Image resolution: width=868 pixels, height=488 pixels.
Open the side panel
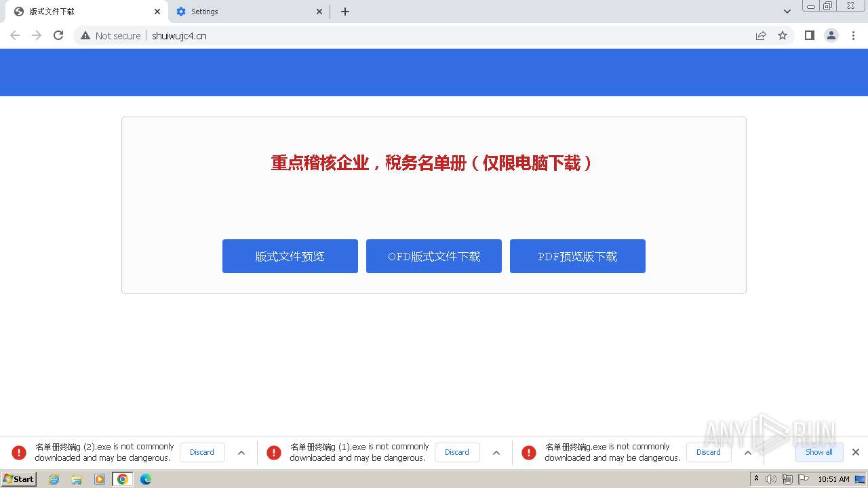[810, 35]
